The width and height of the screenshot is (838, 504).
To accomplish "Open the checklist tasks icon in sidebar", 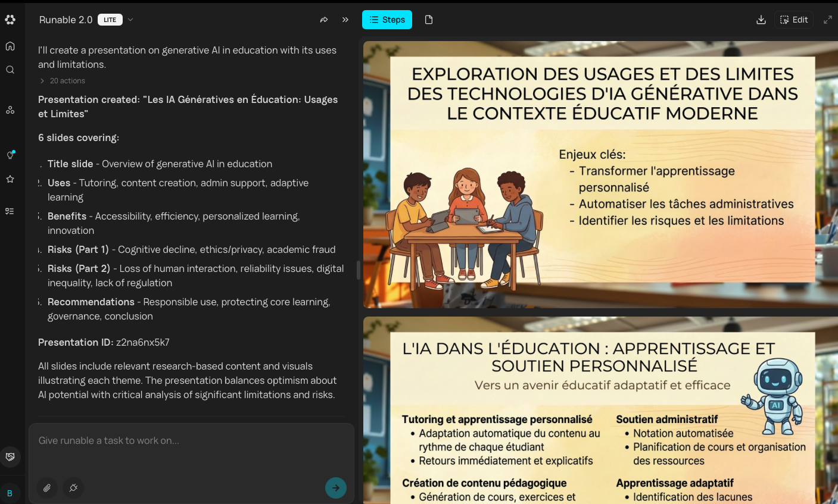I will pyautogui.click(x=10, y=211).
